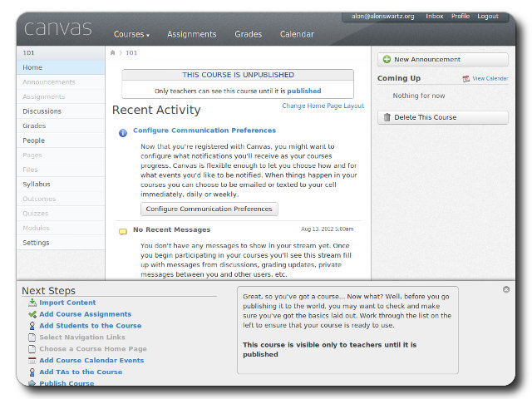This screenshot has height=399, width=532.
Task: Click the yellow No Recent Messages icon
Action: coord(123,231)
